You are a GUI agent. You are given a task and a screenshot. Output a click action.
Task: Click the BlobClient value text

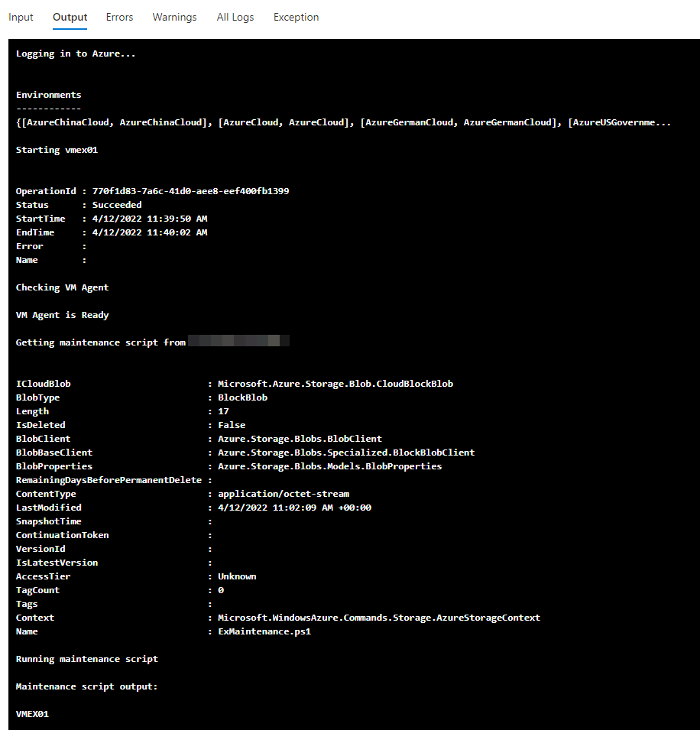coord(300,439)
